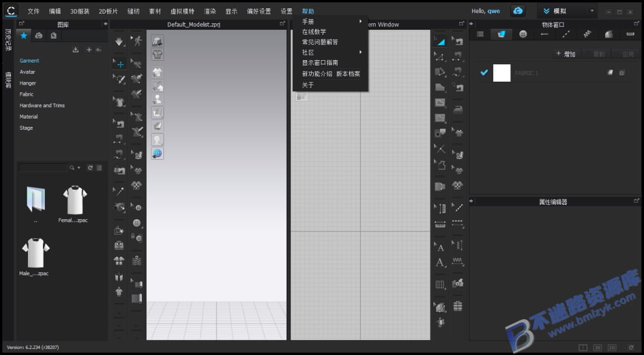Screen dimensions: 644x355
Task: Collapse the 属性编辑器 panel with its arrow
Action: click(472, 201)
